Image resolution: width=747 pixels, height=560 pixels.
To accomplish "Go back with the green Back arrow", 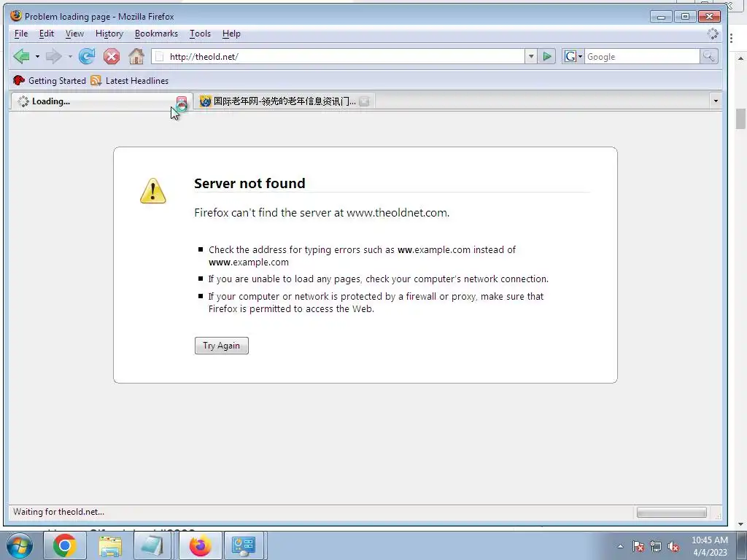I will click(21, 57).
